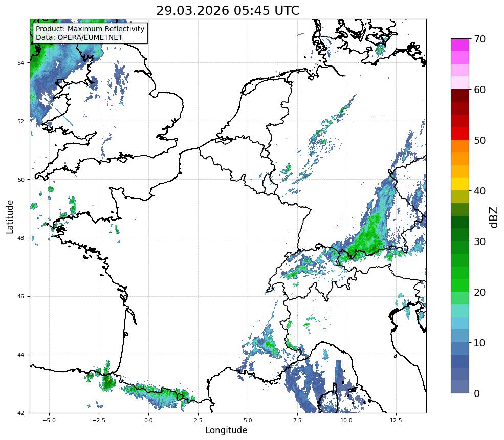504x440 pixels.
Task: Pick the magenta top segment of the colorbar
Action: click(460, 45)
